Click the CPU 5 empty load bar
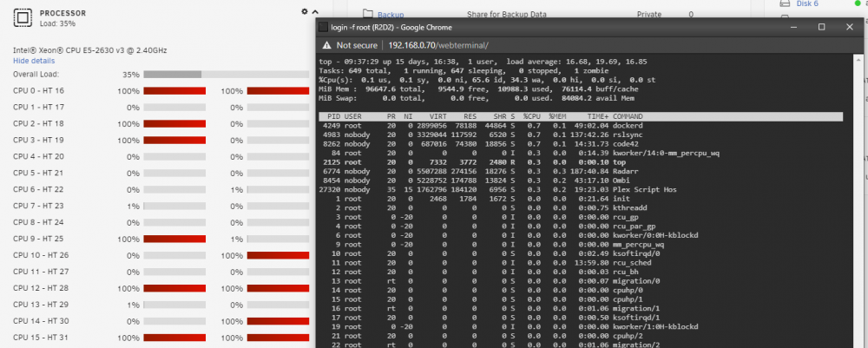Screen dimensions: 868x348 click(x=174, y=174)
